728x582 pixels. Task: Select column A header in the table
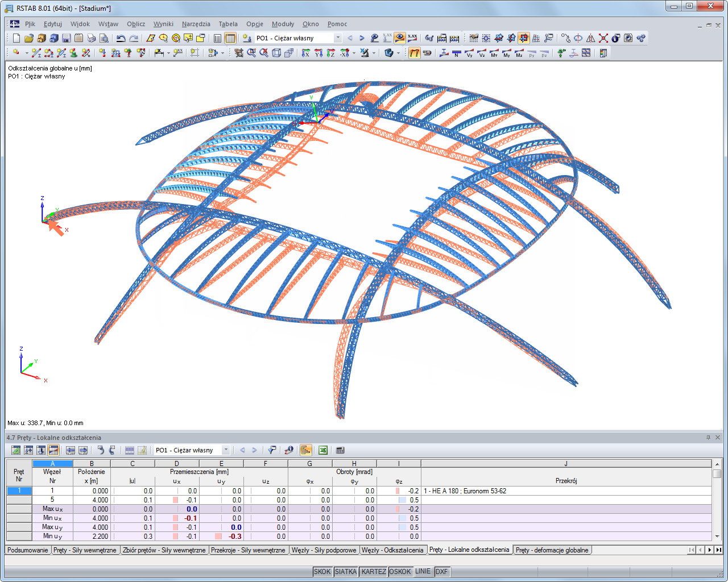[52, 464]
